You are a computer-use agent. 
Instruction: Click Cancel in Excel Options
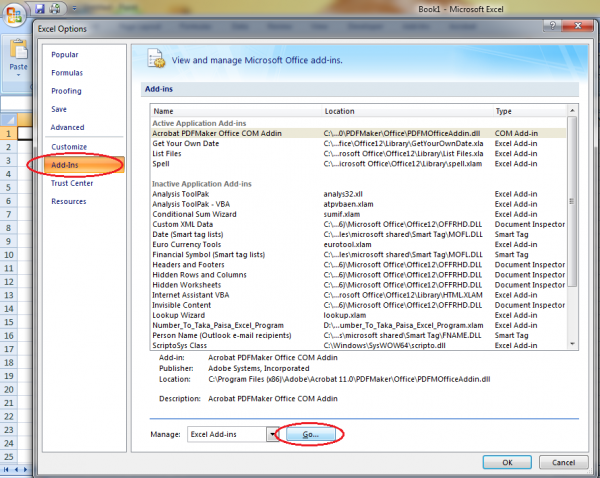563,462
